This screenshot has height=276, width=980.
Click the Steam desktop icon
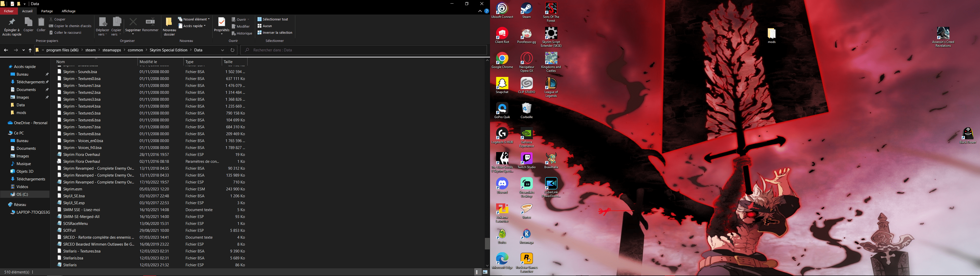click(x=526, y=11)
